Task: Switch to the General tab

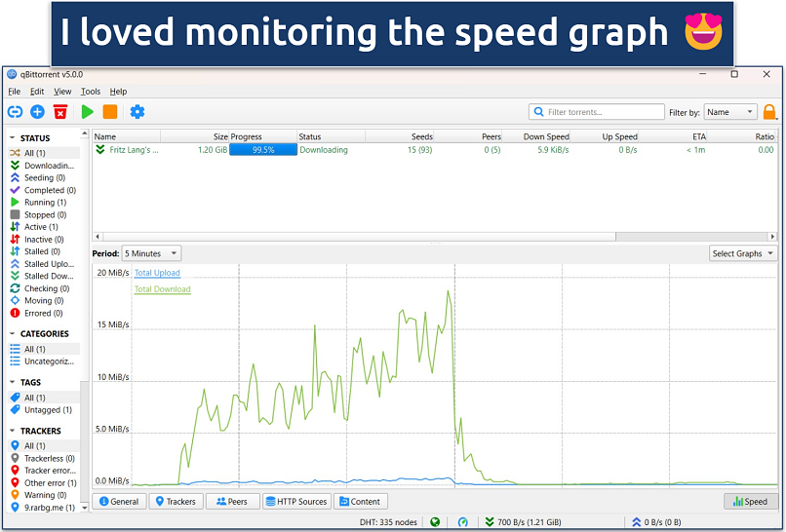Action: 119,502
